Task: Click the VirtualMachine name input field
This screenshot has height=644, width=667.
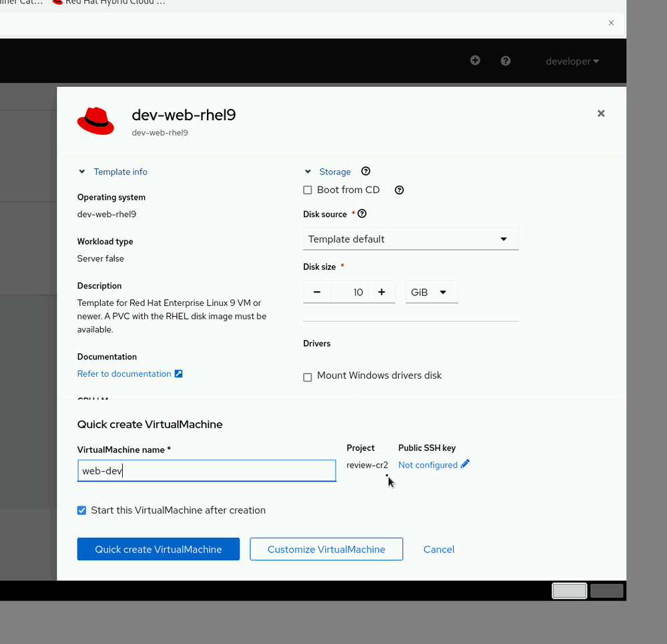Action: (206, 470)
